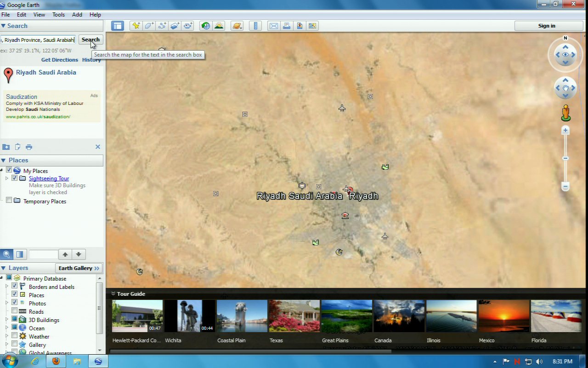Check the Temporary Places checkbox

(9, 201)
